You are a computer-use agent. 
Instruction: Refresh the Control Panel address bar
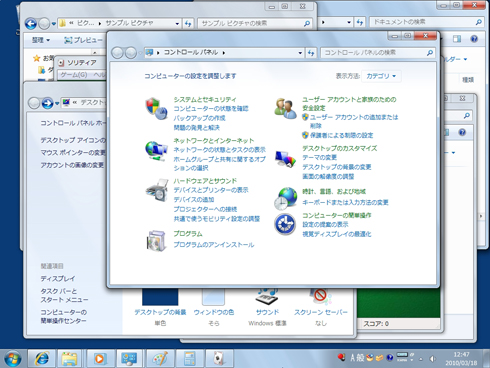(x=311, y=53)
